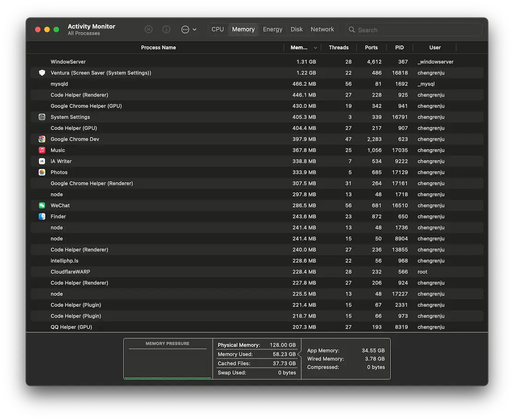Viewport: 514px width, 420px height.
Task: Switch to the Energy tab
Action: (272, 29)
